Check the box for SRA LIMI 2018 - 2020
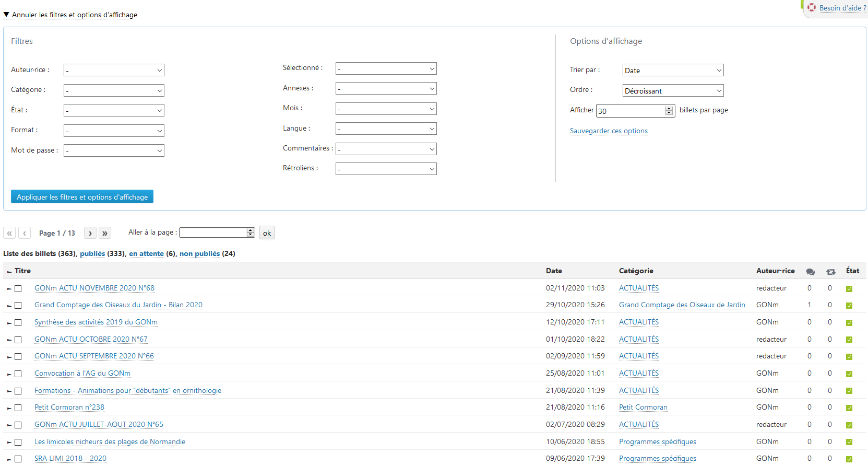The height and width of the screenshot is (465, 868). tap(18, 459)
